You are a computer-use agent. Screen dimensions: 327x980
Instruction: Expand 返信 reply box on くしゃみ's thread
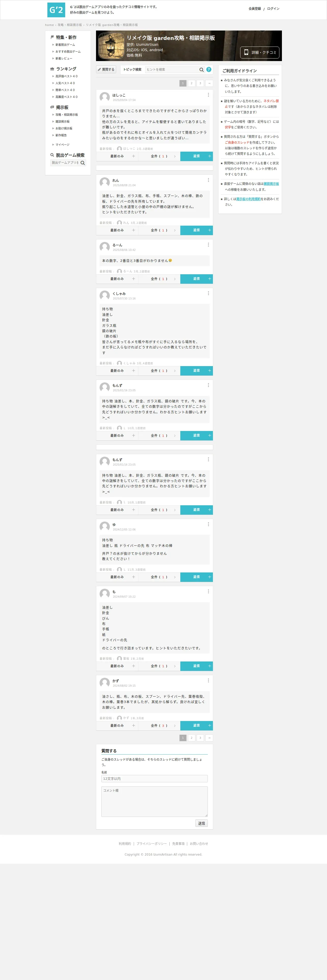[x=196, y=370]
